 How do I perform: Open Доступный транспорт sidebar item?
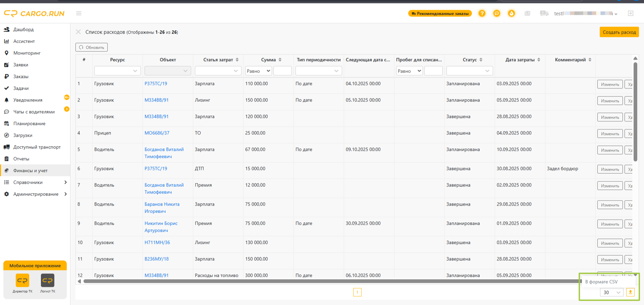click(x=35, y=147)
